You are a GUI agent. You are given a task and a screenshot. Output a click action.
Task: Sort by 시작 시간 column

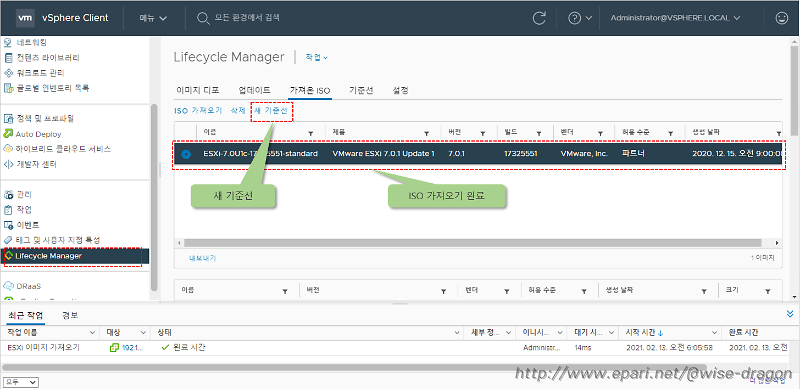(x=644, y=333)
